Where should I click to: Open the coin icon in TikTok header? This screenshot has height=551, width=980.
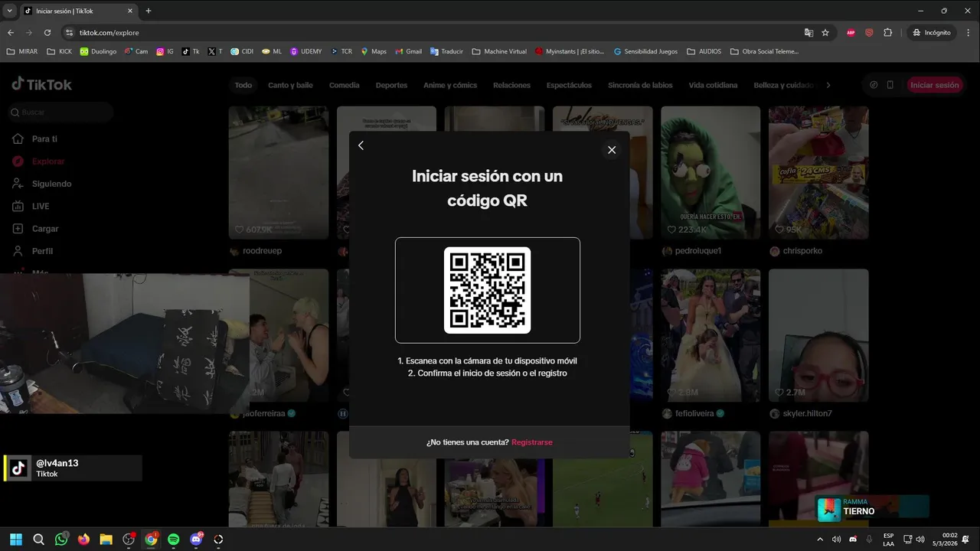(874, 85)
